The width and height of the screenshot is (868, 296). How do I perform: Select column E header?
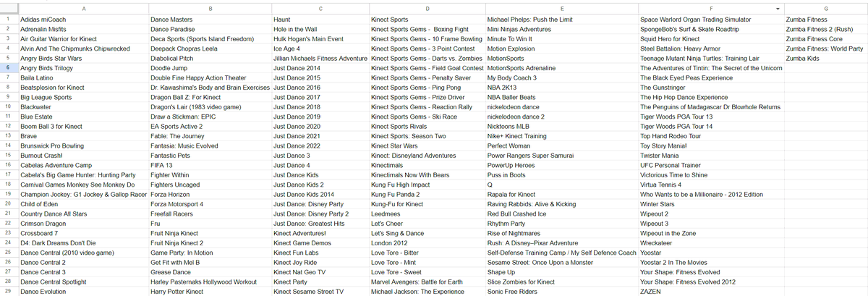pyautogui.click(x=562, y=9)
